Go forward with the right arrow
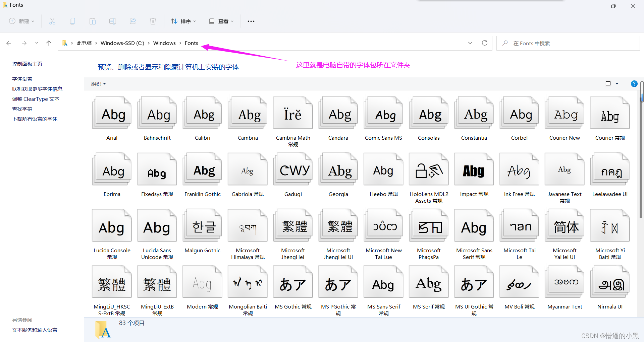This screenshot has width=644, height=342. pos(24,43)
